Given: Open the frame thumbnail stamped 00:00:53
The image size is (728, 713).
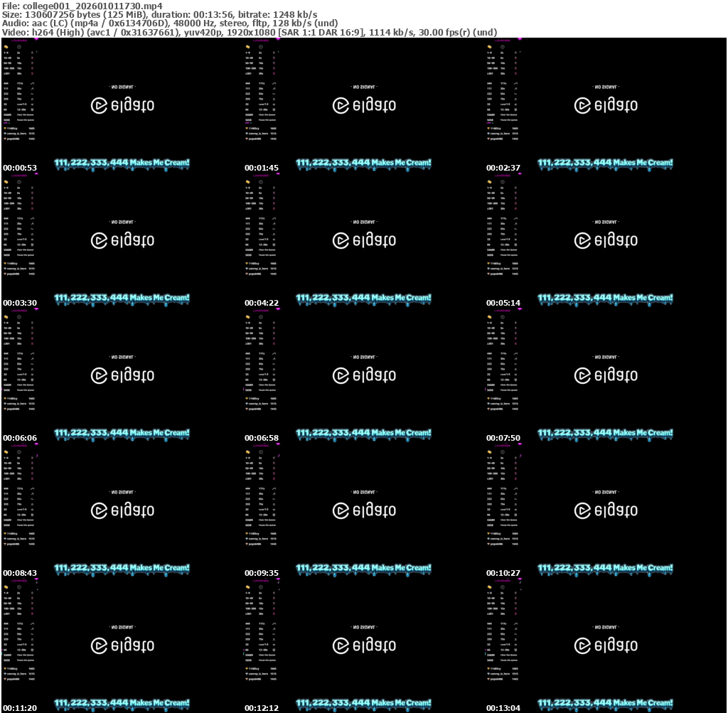Looking at the screenshot, I should click(x=122, y=105).
